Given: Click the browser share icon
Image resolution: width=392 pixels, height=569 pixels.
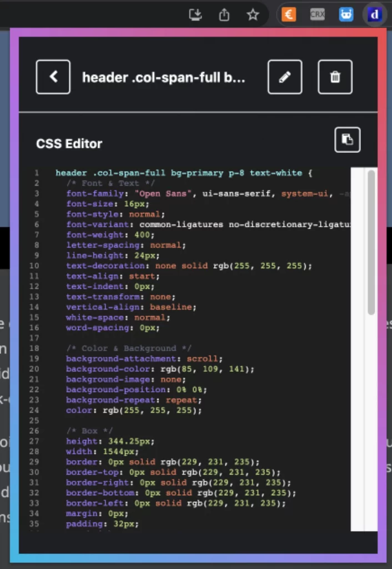Looking at the screenshot, I should tap(224, 15).
